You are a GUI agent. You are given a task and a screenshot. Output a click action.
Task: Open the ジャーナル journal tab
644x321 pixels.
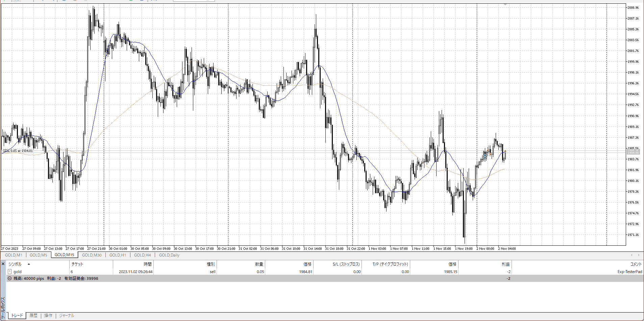point(67,316)
